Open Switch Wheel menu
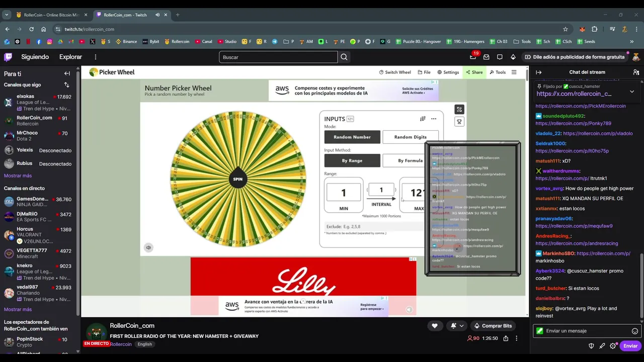The width and height of the screenshot is (644, 362). point(395,72)
